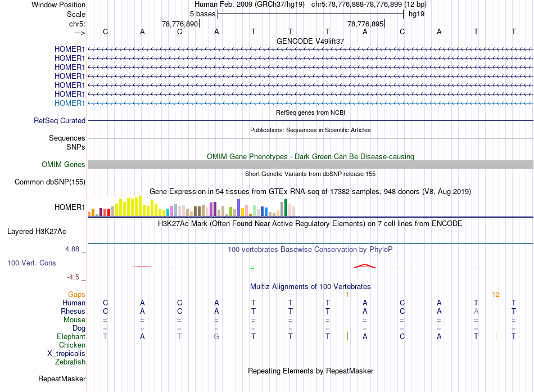Image resolution: width=534 pixels, height=392 pixels.
Task: Select the light blue HOMER1 transcript label
Action: (x=70, y=103)
